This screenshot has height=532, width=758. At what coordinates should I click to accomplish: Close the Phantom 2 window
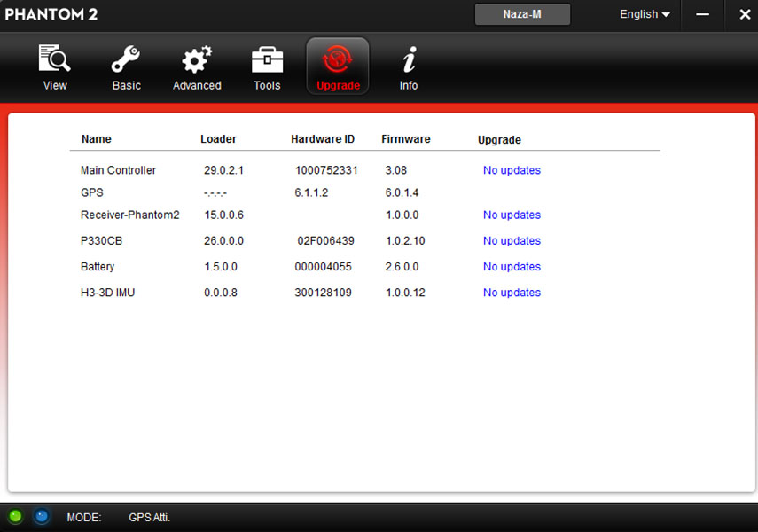click(745, 14)
